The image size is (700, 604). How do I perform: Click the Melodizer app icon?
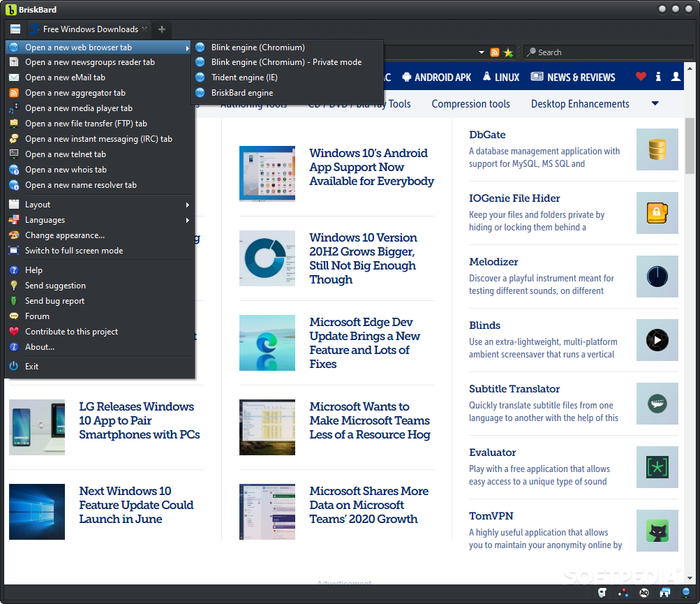click(x=657, y=277)
